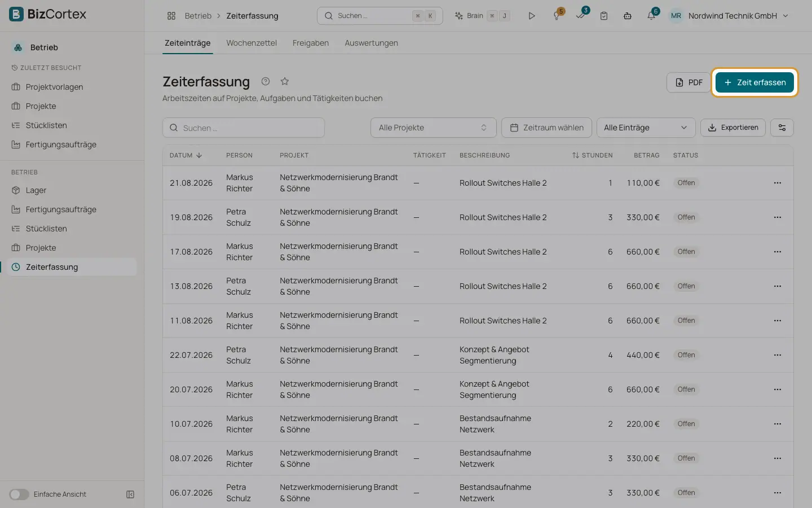Image resolution: width=812 pixels, height=508 pixels.
Task: Open Fertigungsaufträge under the Betrieb section
Action: pyautogui.click(x=61, y=209)
